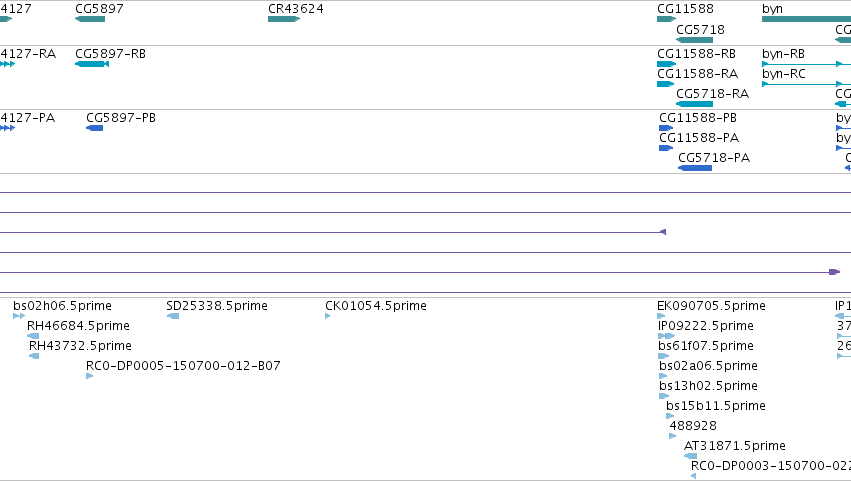Click the bs15b11.5prime EST label
Image resolution: width=851 pixels, height=481 pixels.
716,406
